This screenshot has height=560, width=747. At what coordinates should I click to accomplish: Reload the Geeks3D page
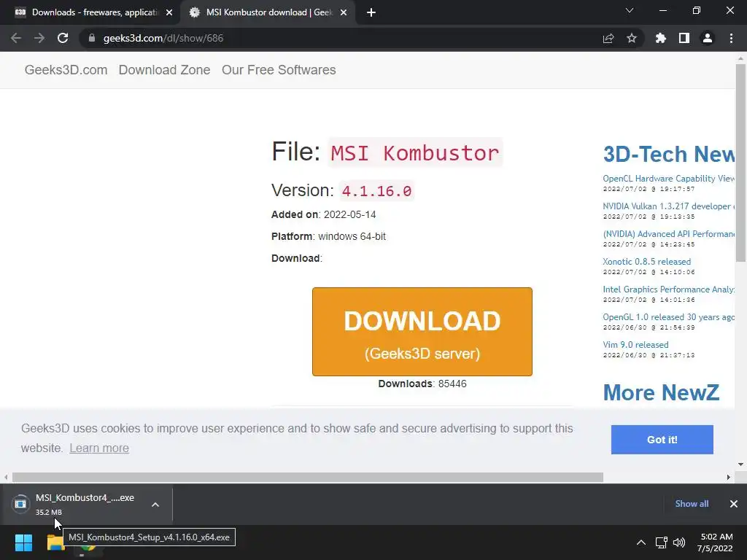(x=63, y=38)
